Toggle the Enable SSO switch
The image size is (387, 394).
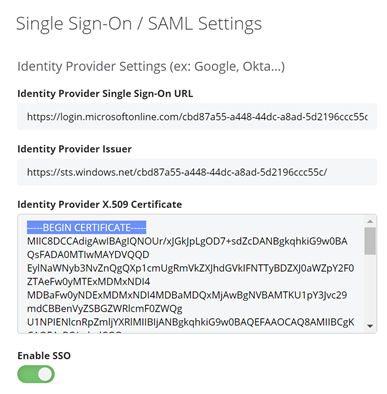(x=36, y=374)
